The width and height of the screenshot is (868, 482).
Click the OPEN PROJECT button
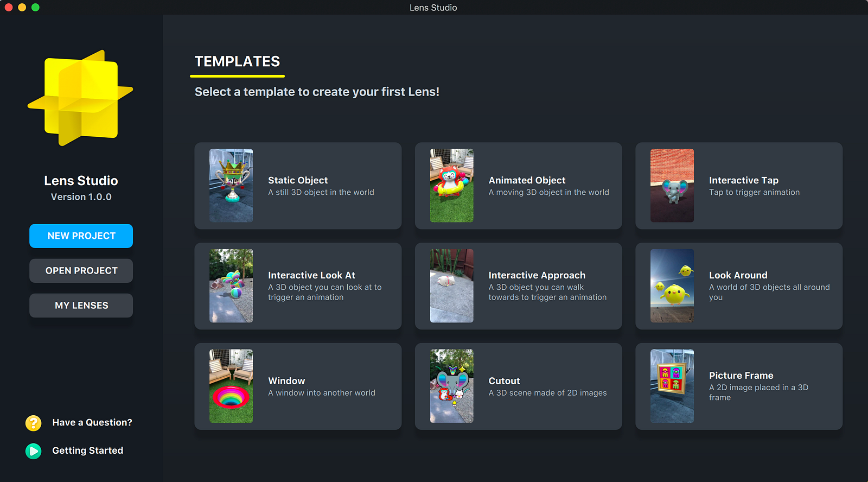pyautogui.click(x=81, y=271)
